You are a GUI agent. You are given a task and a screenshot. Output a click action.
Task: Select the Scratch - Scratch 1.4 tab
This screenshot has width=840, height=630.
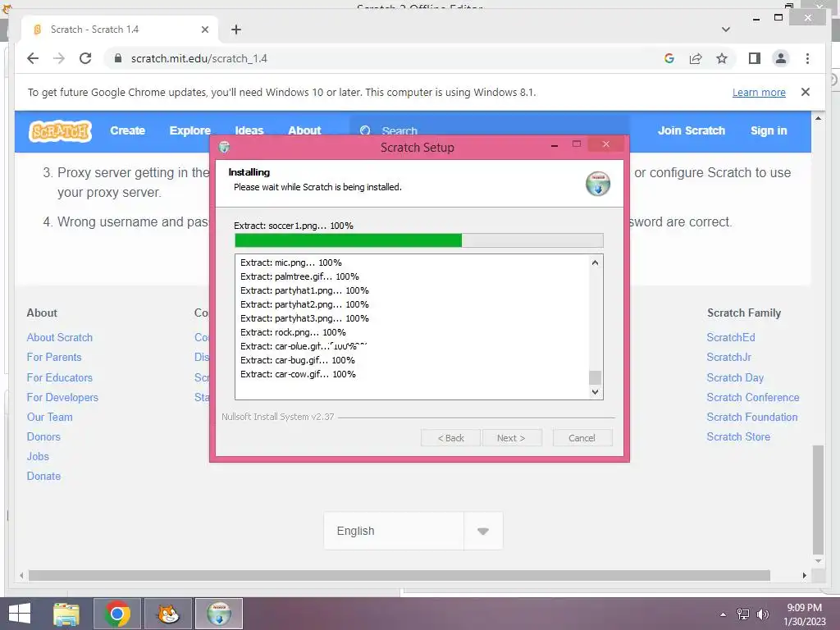point(119,30)
